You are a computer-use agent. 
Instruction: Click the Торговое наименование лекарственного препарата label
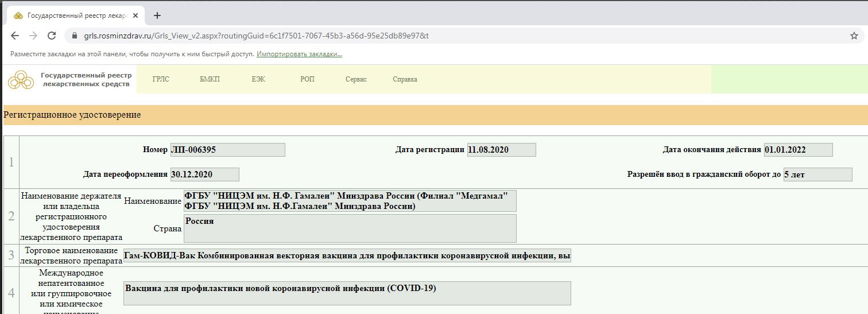pyautogui.click(x=72, y=255)
